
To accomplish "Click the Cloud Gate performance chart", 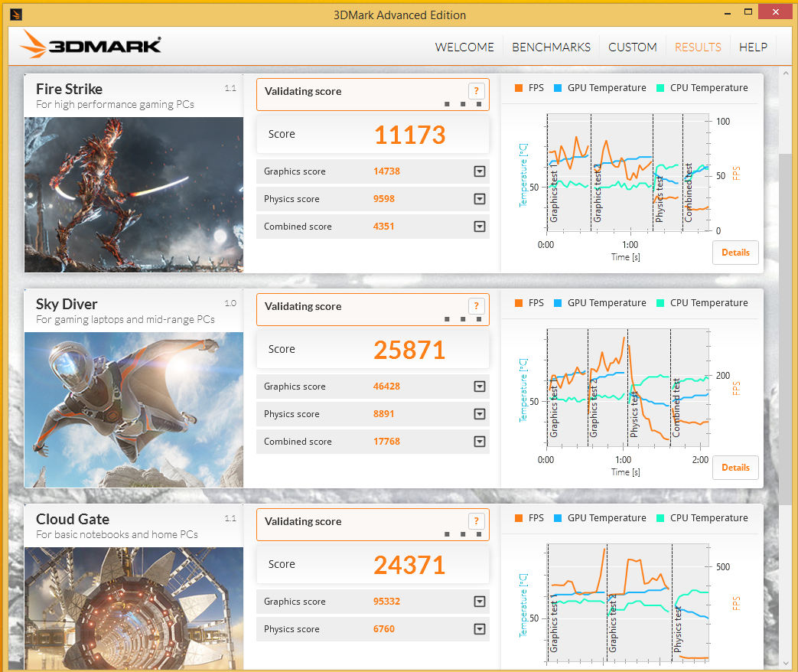I will point(627,603).
